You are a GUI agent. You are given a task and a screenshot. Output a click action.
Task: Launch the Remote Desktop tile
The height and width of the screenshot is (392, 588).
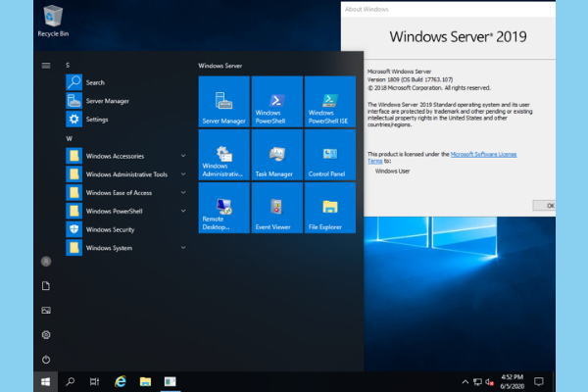coord(223,208)
